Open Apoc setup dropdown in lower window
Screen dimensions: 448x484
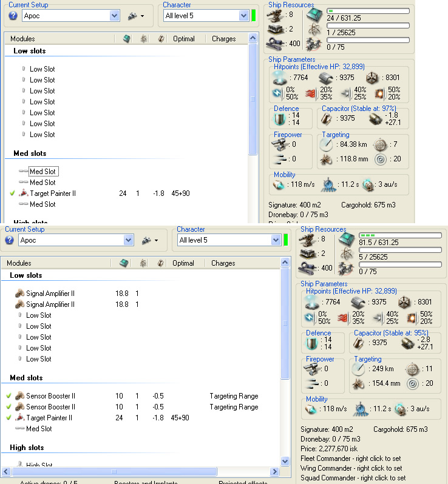pyautogui.click(x=128, y=240)
